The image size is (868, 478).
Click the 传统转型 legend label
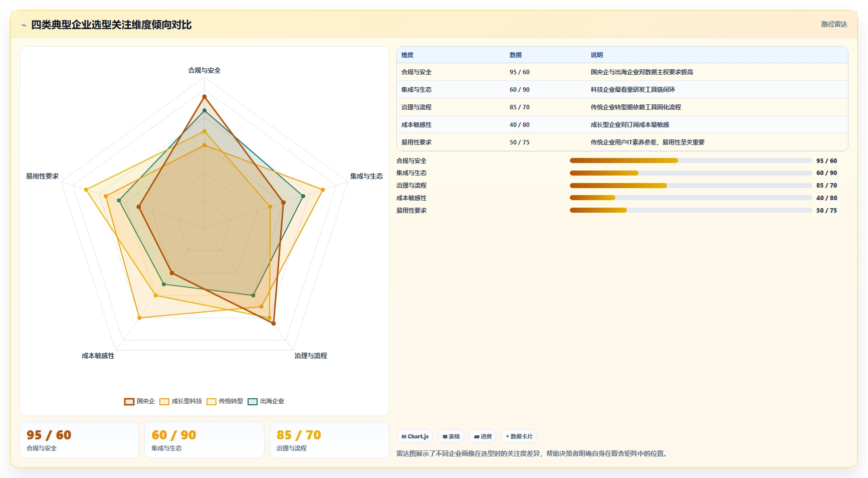tap(231, 401)
